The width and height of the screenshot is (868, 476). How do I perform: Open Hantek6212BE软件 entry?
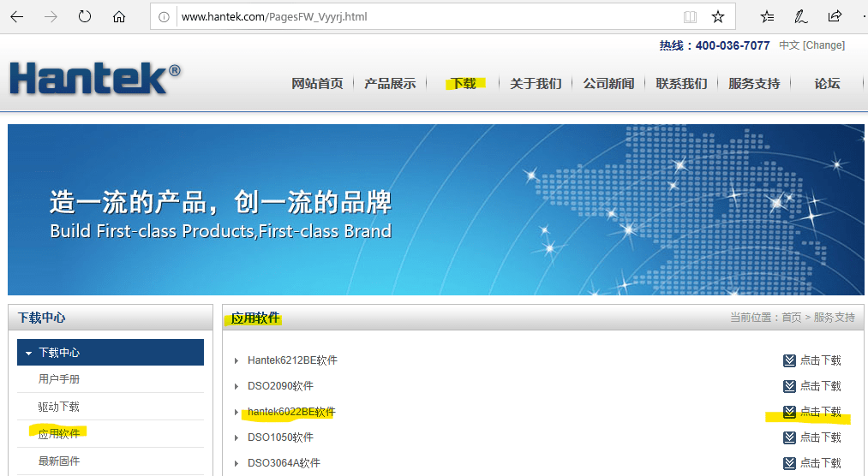pyautogui.click(x=292, y=360)
